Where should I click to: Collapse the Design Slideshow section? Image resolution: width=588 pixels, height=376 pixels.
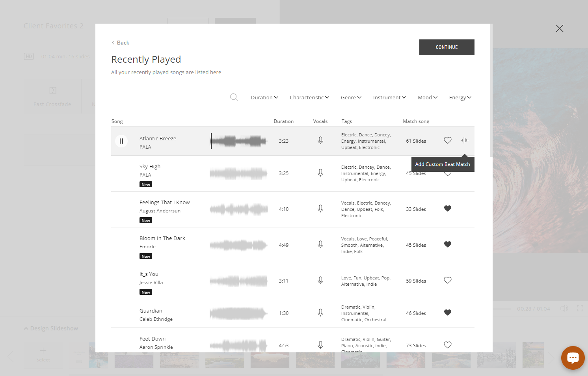pyautogui.click(x=51, y=328)
